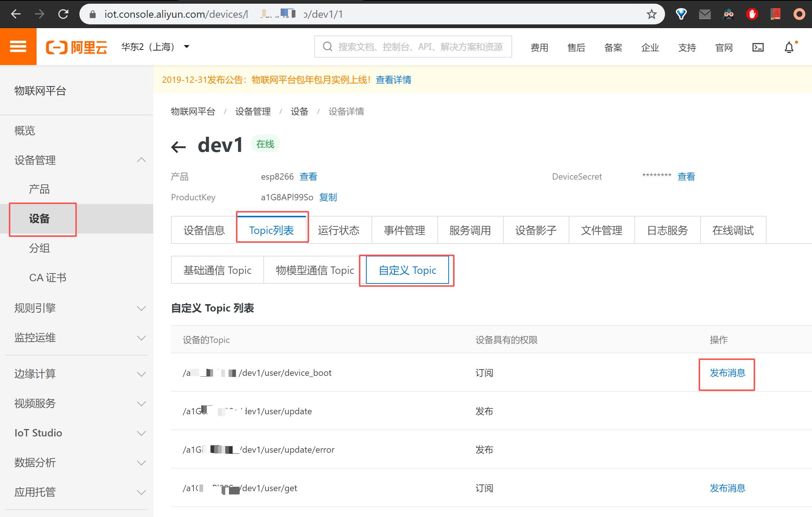This screenshot has width=812, height=517.
Task: Click the back arrow next to dev1
Action: pyautogui.click(x=178, y=146)
